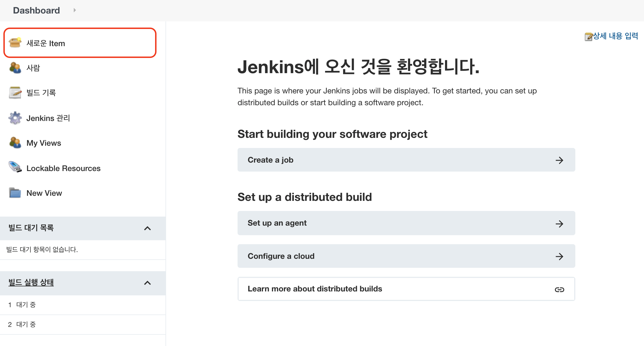Click the "This page is where your Jenkins jobs" paragraph
This screenshot has height=346, width=644.
(387, 96)
